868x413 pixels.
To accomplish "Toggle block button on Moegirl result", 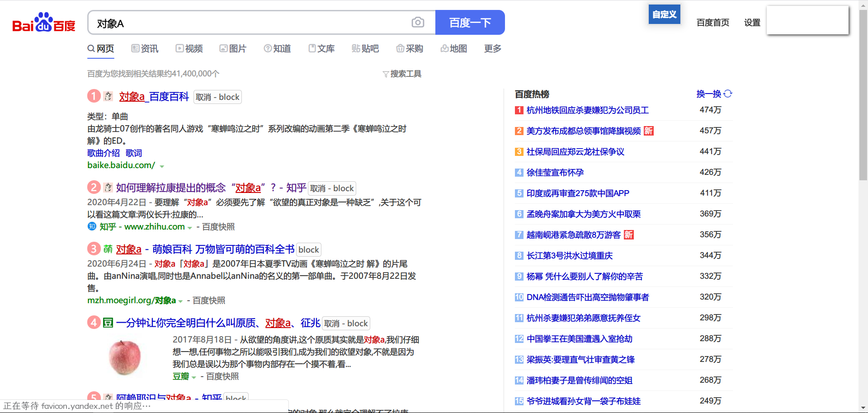I will [309, 250].
